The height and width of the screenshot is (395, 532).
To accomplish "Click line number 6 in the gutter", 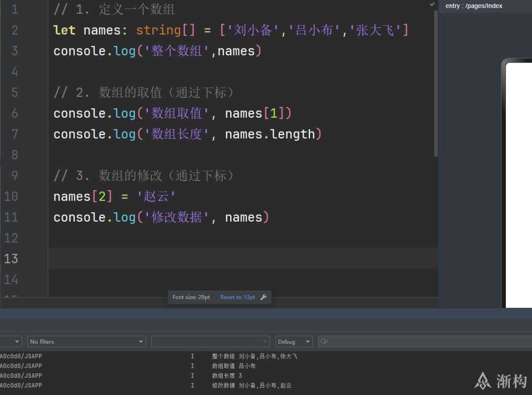I will [x=15, y=113].
